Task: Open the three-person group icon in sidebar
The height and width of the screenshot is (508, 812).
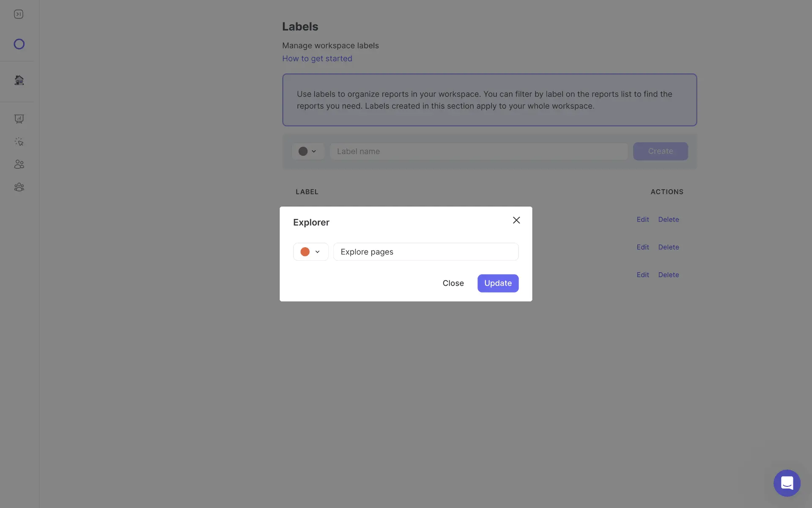Action: pos(19,187)
